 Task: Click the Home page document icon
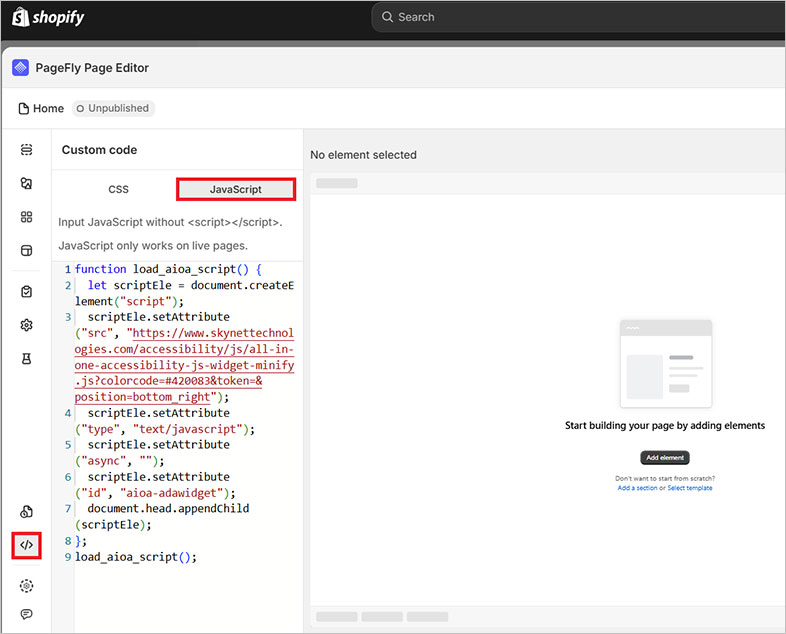24,109
